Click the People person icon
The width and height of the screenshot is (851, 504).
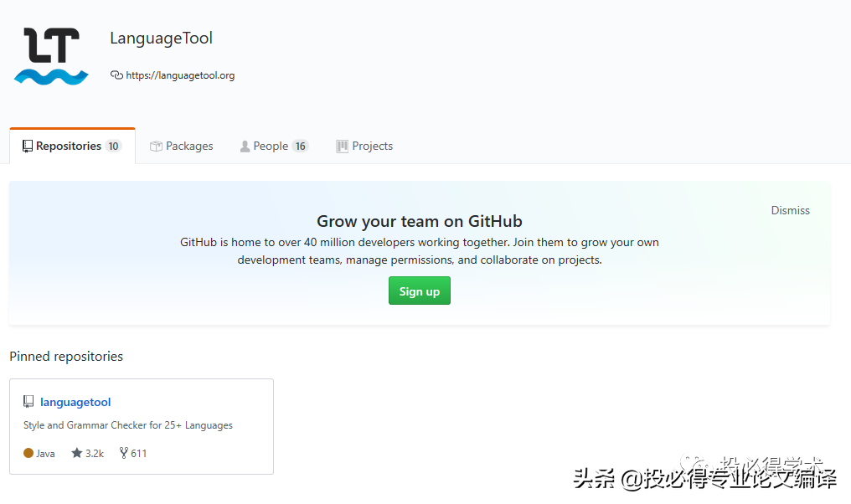(245, 147)
